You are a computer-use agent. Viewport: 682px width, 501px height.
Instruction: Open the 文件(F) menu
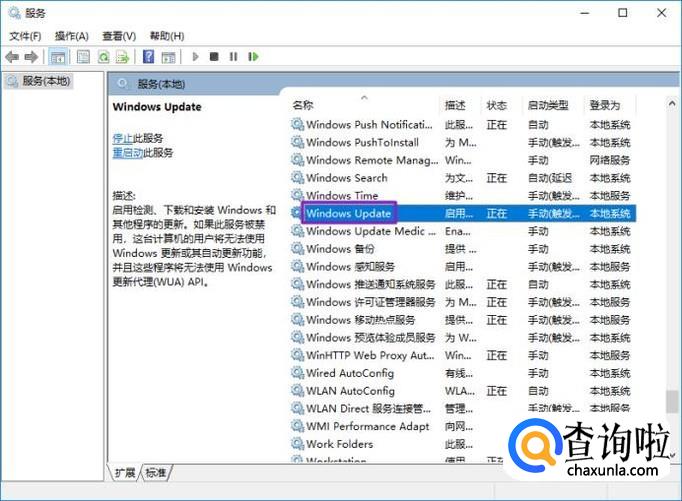(x=25, y=36)
